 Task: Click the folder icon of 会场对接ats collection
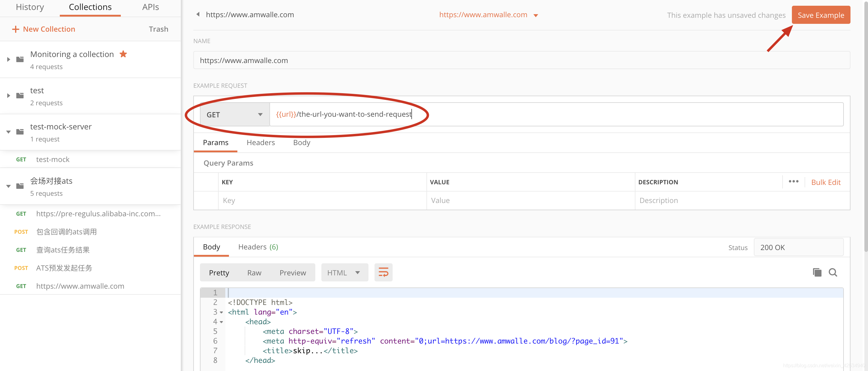(x=20, y=186)
